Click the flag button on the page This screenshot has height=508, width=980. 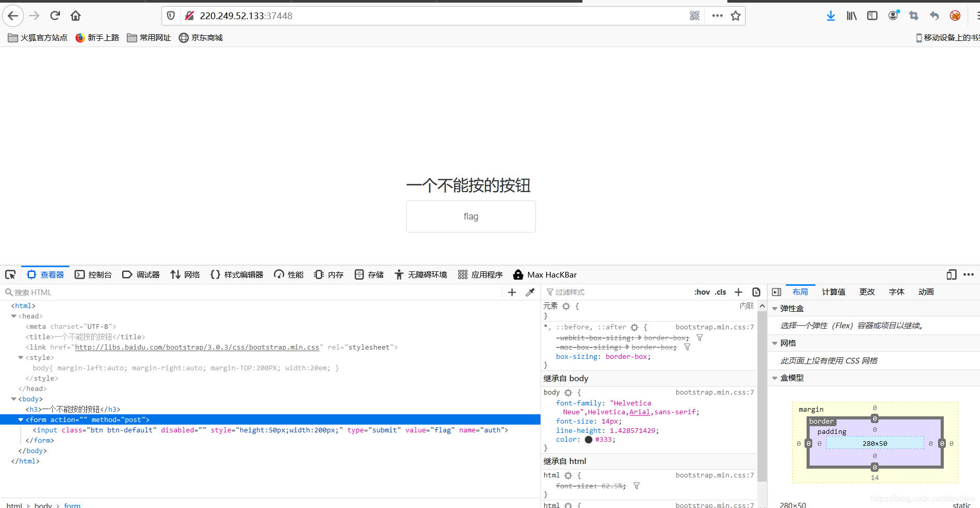pyautogui.click(x=471, y=216)
